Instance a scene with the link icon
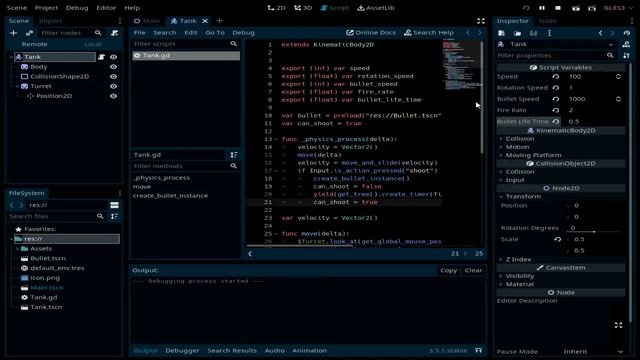640x360 pixels. click(29, 33)
